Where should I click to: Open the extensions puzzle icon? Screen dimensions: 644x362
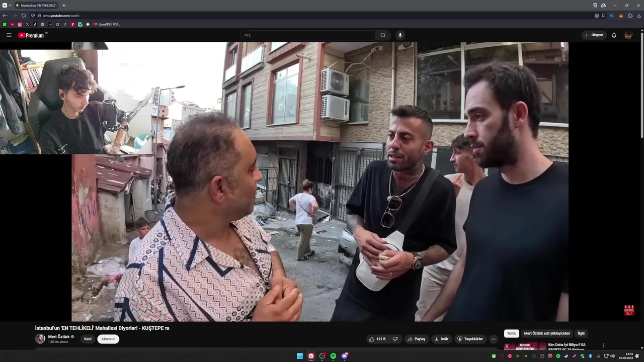(630, 16)
